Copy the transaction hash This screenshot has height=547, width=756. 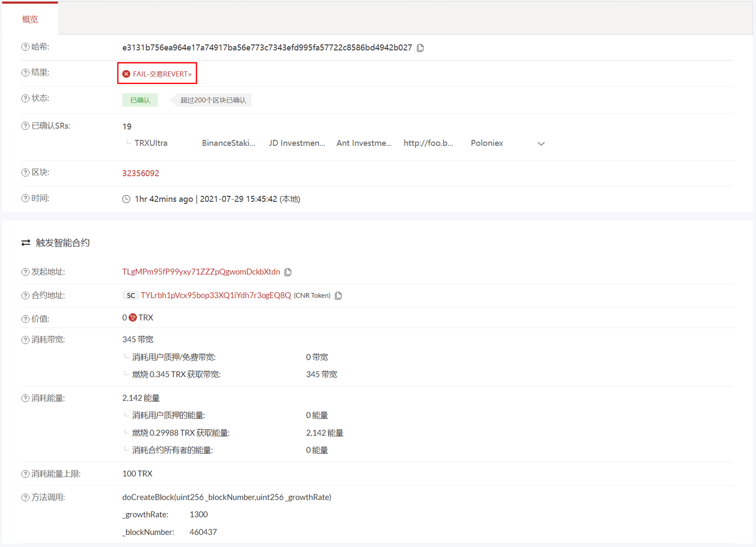click(x=420, y=48)
